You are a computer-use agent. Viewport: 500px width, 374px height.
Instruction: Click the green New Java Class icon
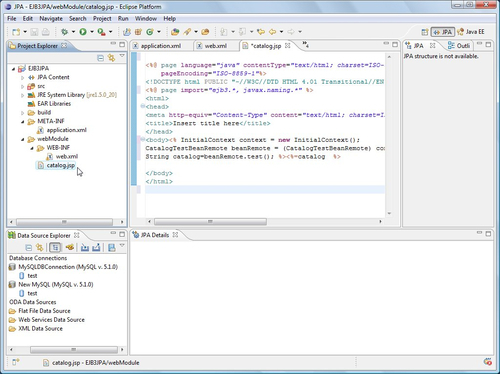[x=150, y=32]
